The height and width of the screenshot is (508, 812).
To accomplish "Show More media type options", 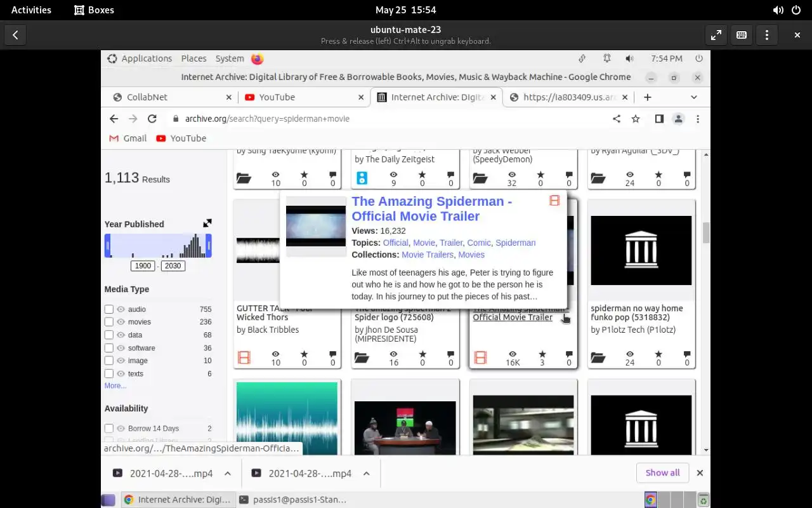I will coord(115,385).
